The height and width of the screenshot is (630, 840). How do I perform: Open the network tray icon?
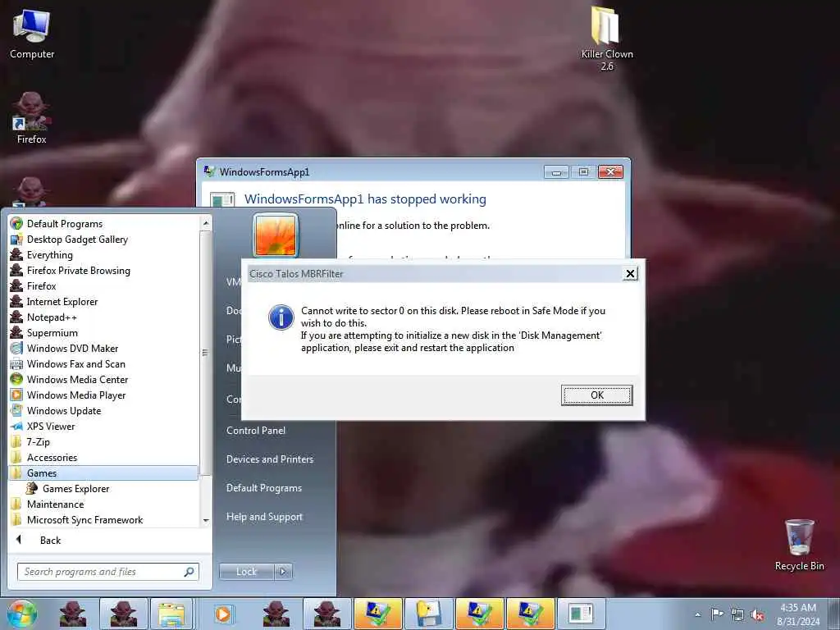tap(737, 615)
